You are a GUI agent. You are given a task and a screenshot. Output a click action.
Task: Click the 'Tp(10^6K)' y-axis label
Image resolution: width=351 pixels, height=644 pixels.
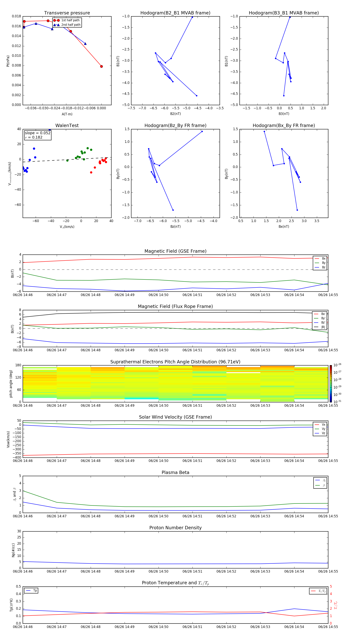[x=11, y=605]
